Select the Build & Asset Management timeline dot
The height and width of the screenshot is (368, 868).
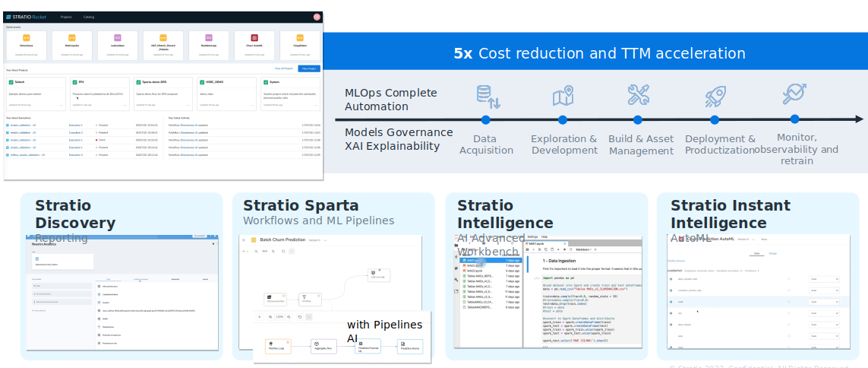click(x=638, y=119)
